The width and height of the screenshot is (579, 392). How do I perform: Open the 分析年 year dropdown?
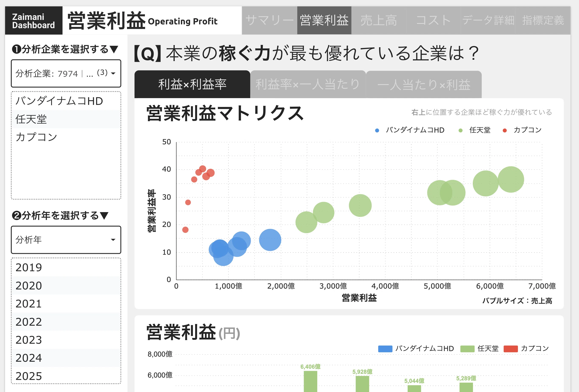[66, 240]
